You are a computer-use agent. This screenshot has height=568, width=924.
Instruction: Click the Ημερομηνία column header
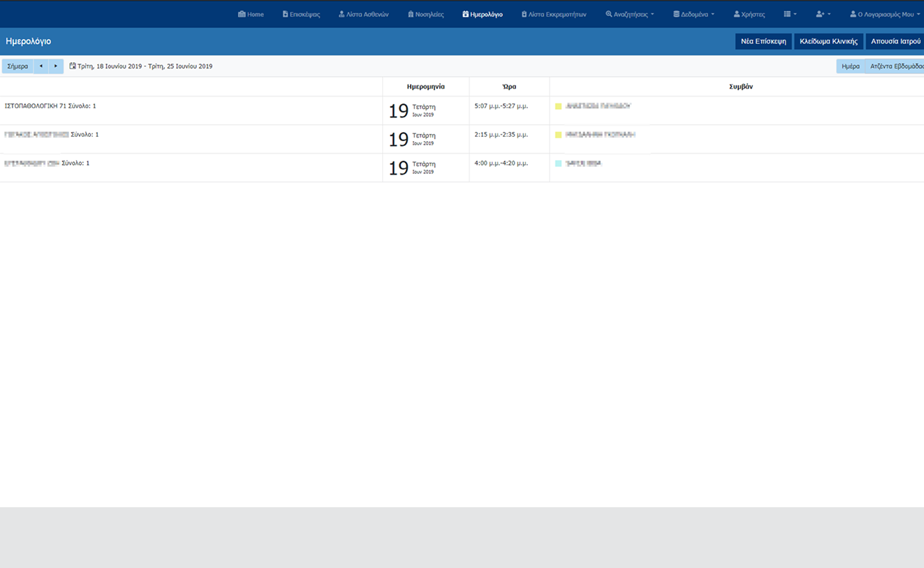click(x=426, y=87)
